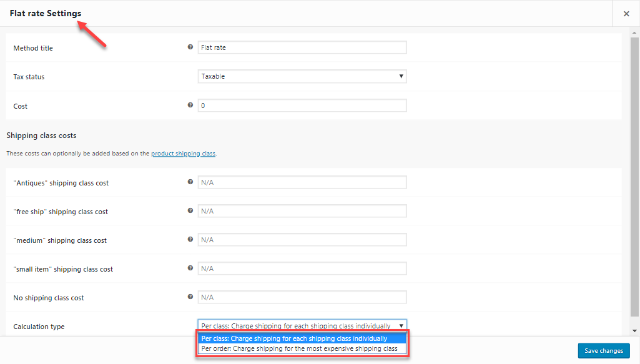
Task: Click the "Calculation type" label
Action: pos(39,327)
